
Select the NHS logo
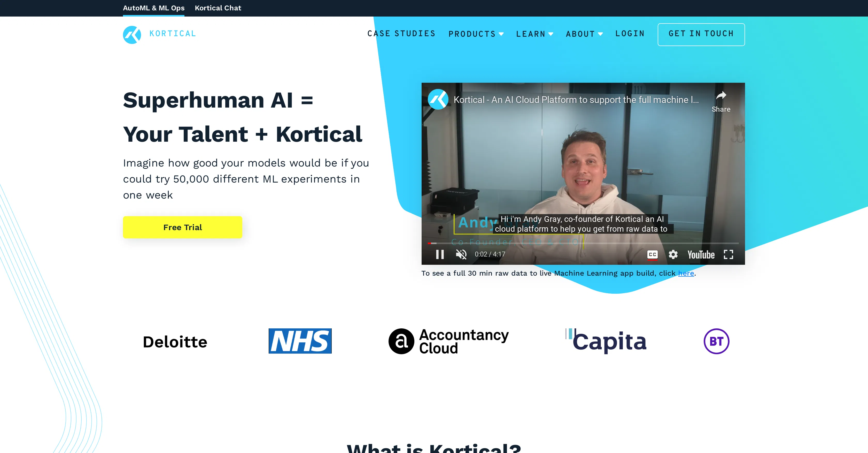pos(300,341)
